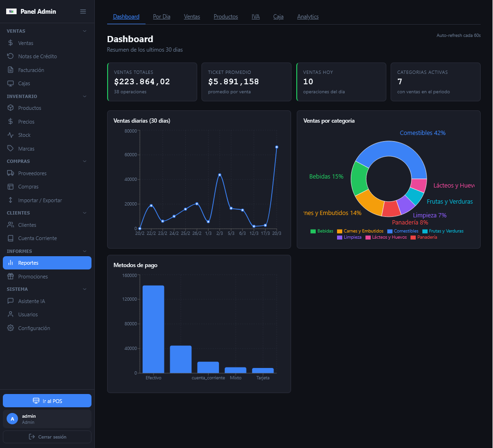Click the sidebar hamburger menu icon
The height and width of the screenshot is (448, 493).
click(83, 11)
